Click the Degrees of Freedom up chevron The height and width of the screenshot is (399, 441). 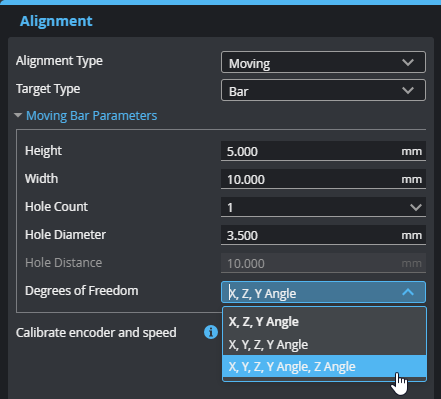408,292
